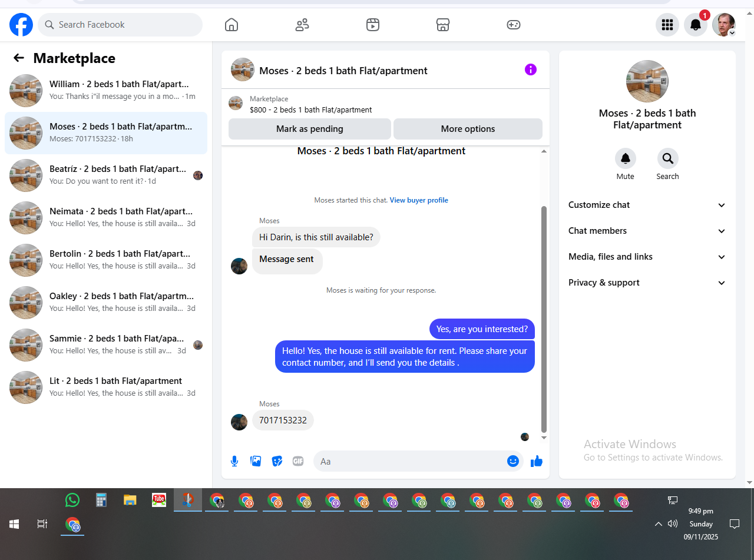The image size is (754, 560).
Task: Expand Media, files and links section
Action: pos(647,257)
